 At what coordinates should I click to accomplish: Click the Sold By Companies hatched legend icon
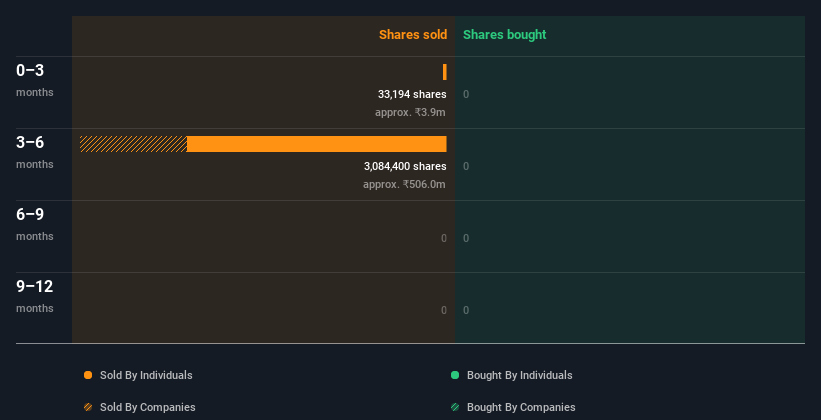[88, 407]
